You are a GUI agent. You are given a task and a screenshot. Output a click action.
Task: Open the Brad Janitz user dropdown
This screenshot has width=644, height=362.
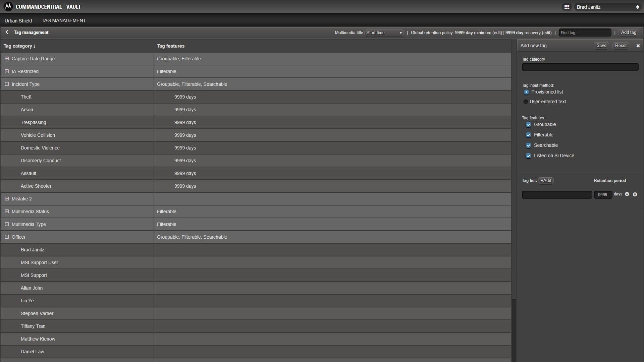coord(607,7)
